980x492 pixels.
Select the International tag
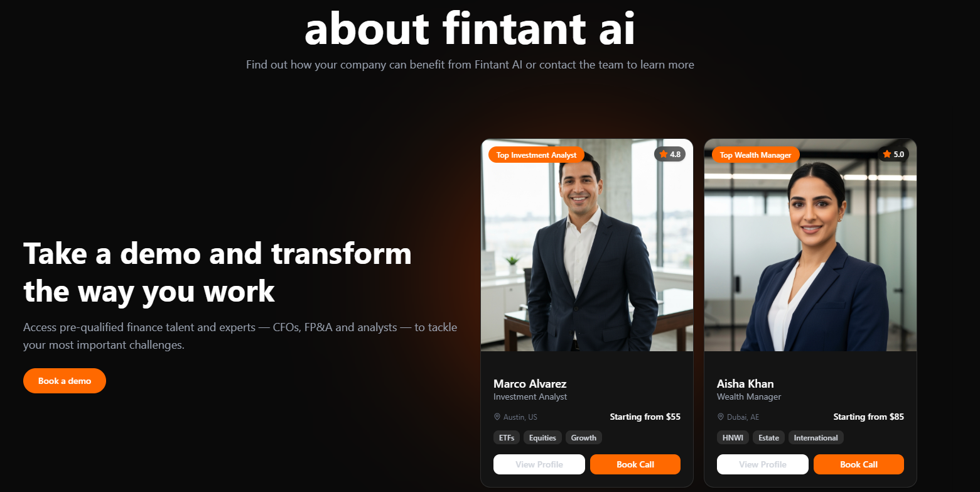[x=816, y=437]
